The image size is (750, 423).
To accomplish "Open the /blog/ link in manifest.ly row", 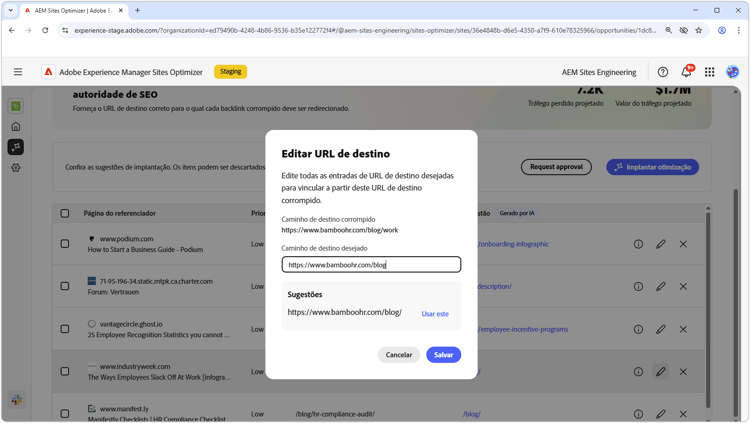I will pos(472,414).
